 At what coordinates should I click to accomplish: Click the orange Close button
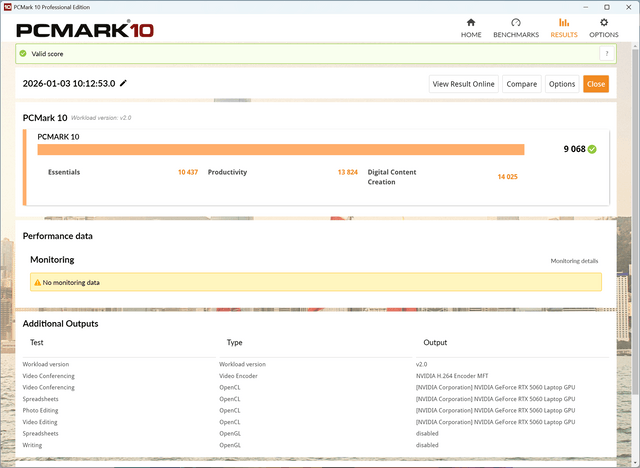596,84
